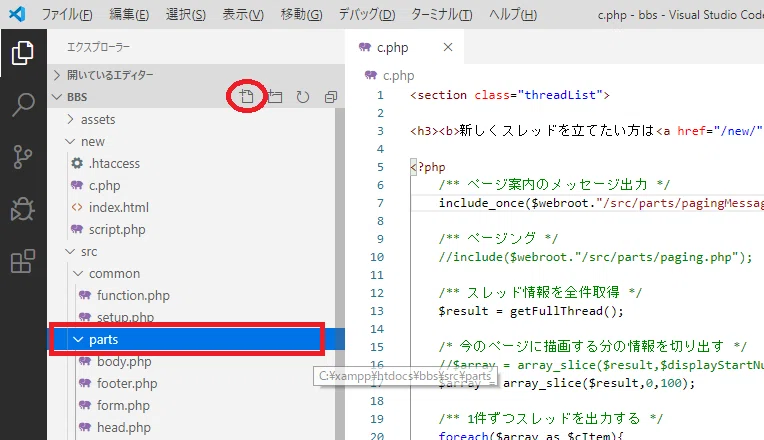Click on getFullThread() code in line 13

click(x=567, y=311)
